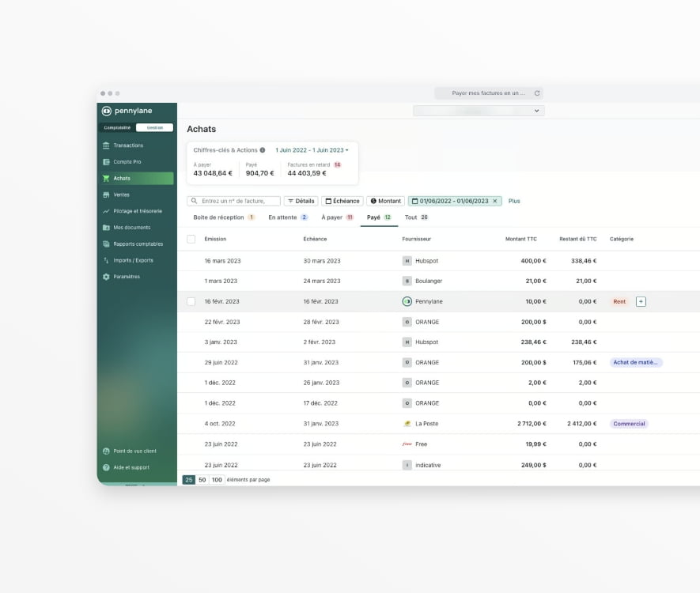Image resolution: width=700 pixels, height=593 pixels.
Task: Open Compte Pro icon in sidebar
Action: 106,162
